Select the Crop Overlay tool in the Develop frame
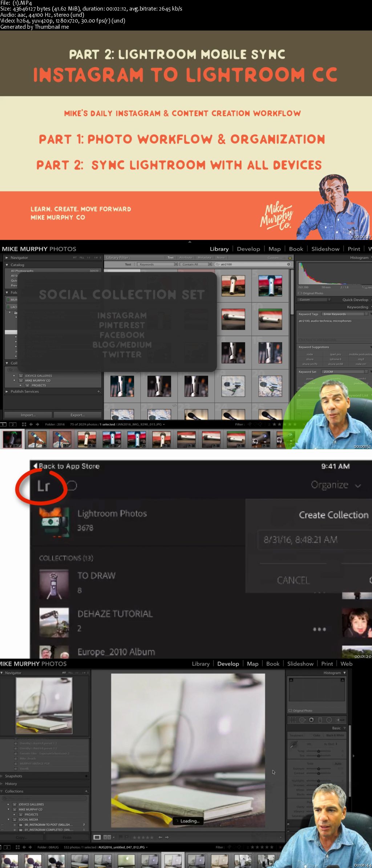The height and width of the screenshot is (868, 372). pos(292,720)
